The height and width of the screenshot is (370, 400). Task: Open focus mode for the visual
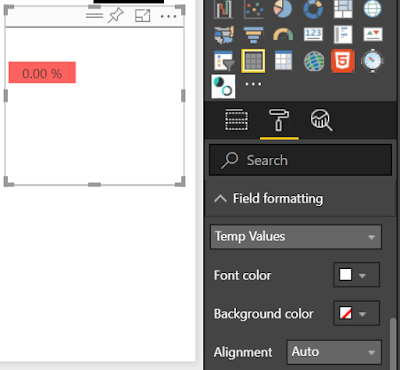click(x=142, y=16)
